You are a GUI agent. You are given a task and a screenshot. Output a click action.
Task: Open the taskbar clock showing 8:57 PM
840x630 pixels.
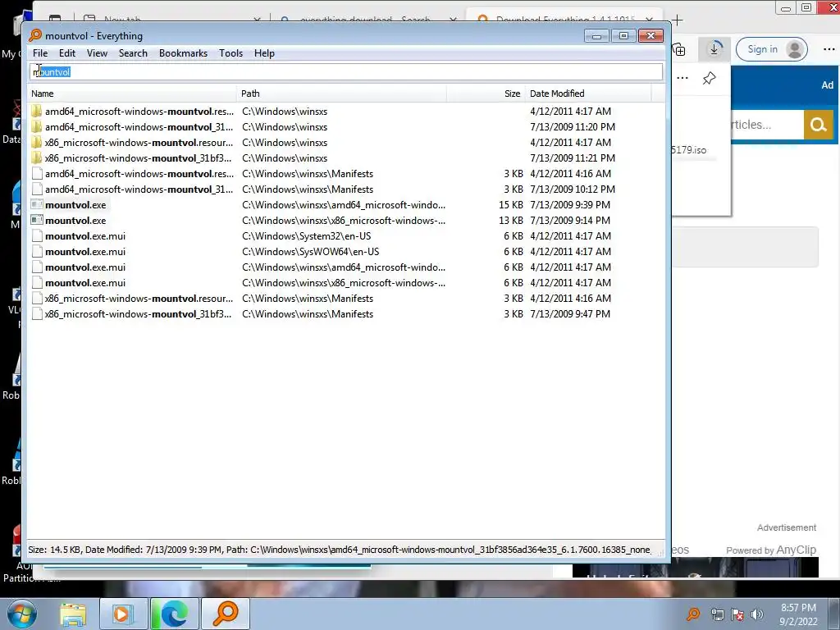799,614
